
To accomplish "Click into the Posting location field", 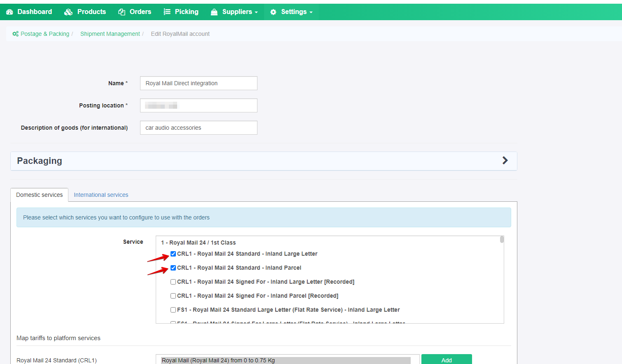I will coord(199,105).
